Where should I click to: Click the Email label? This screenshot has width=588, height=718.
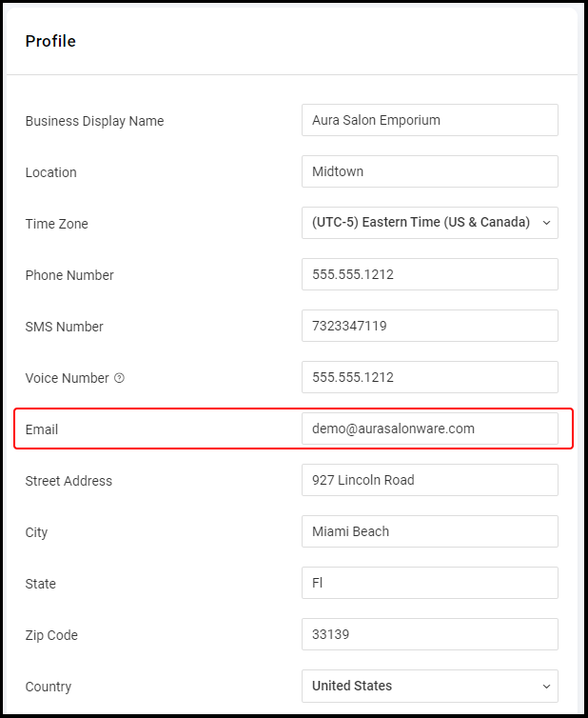tap(42, 429)
